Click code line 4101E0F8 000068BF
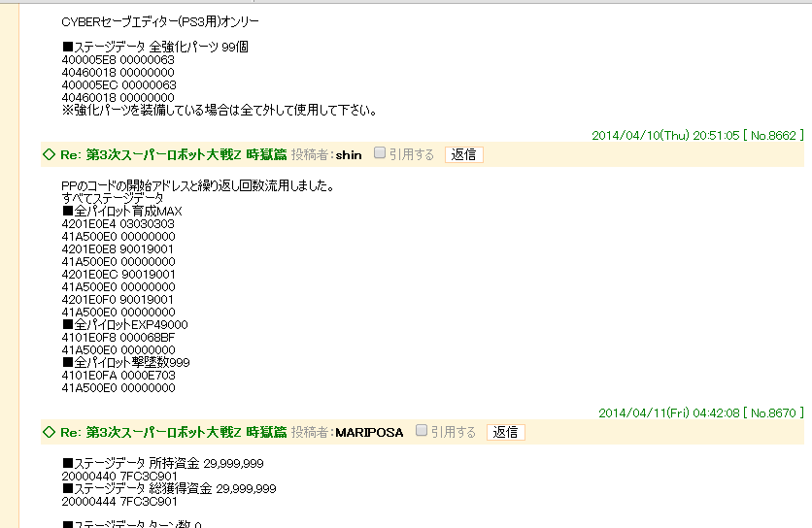 [118, 338]
